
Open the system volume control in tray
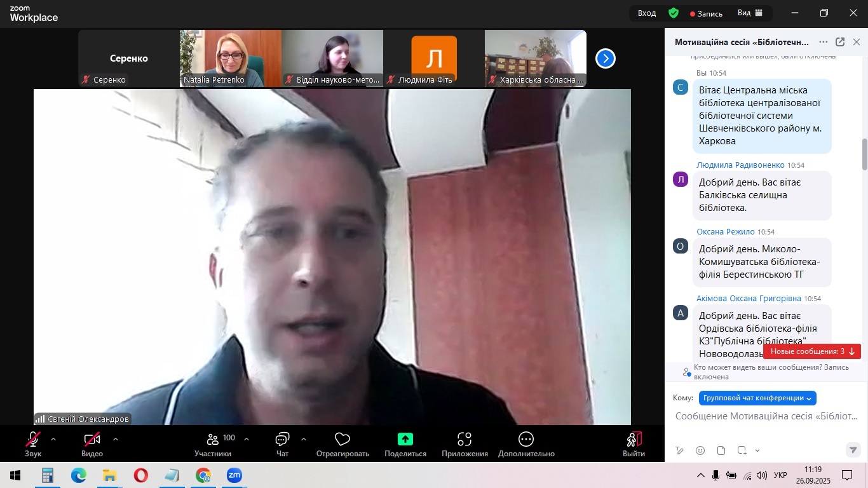coord(762,475)
